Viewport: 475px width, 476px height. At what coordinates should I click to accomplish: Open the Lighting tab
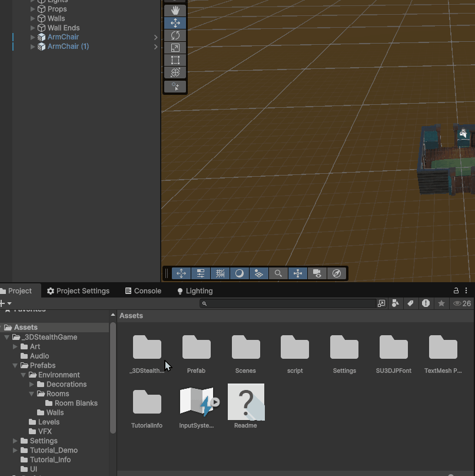point(195,291)
